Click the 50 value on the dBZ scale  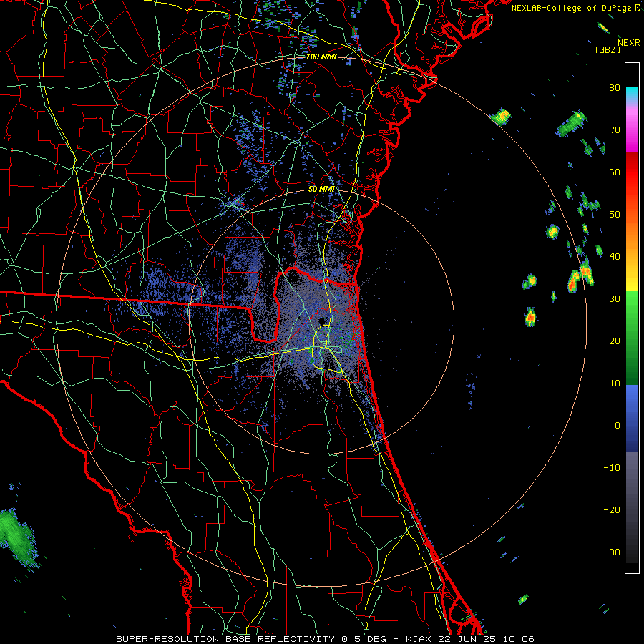click(x=615, y=215)
